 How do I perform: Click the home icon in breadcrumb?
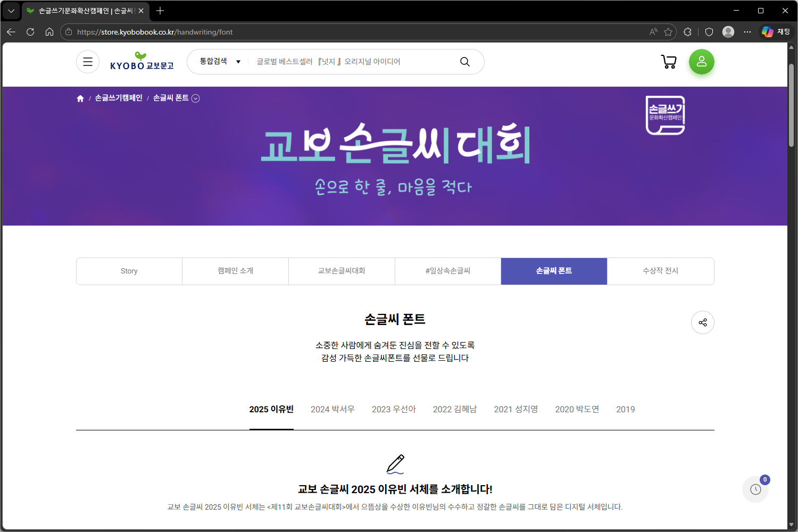[80, 98]
